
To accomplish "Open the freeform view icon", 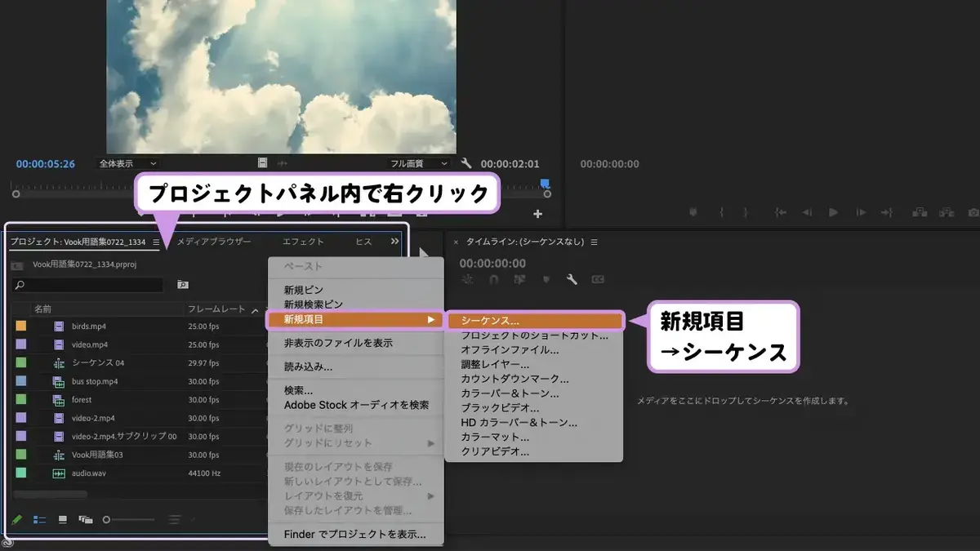I will [85, 519].
